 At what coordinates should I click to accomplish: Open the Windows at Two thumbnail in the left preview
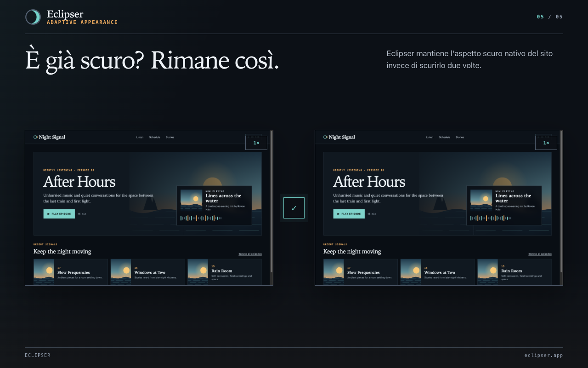click(x=121, y=272)
